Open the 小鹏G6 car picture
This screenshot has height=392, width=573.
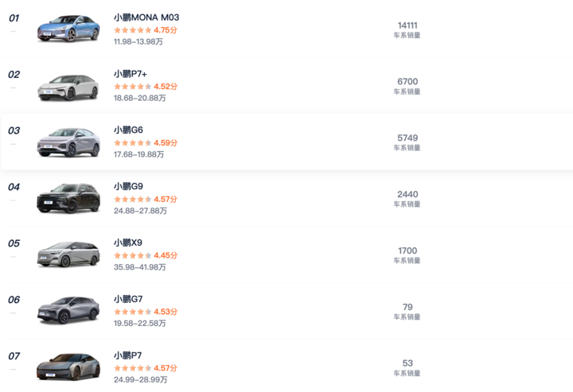68,142
